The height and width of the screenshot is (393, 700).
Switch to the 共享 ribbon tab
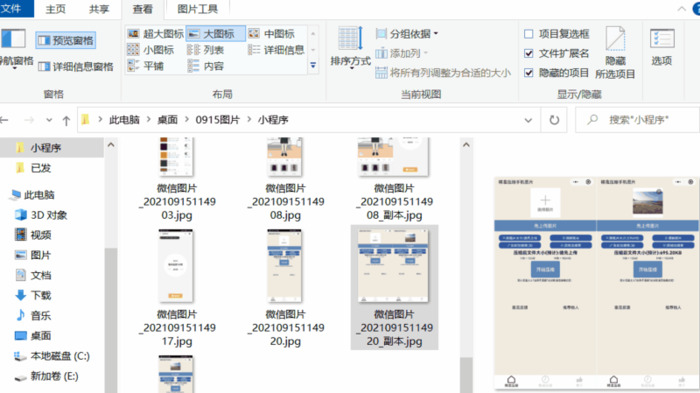(99, 9)
